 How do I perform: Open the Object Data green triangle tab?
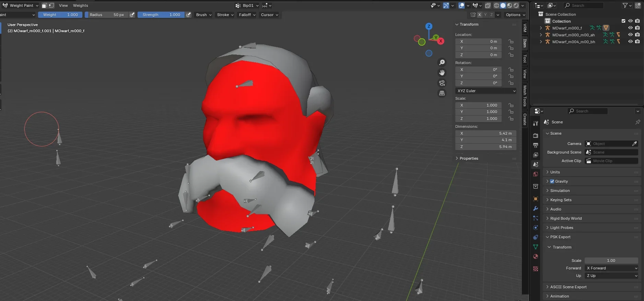click(x=536, y=247)
